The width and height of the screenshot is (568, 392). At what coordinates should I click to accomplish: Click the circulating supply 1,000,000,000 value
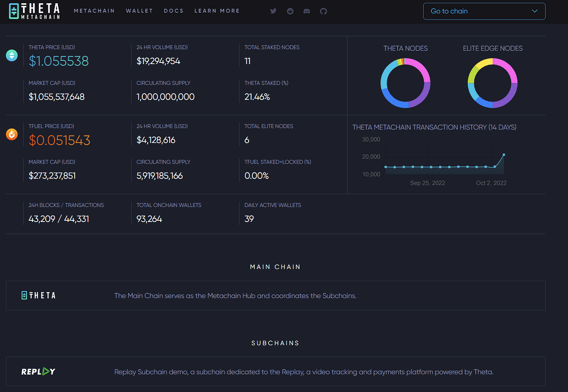tap(166, 97)
